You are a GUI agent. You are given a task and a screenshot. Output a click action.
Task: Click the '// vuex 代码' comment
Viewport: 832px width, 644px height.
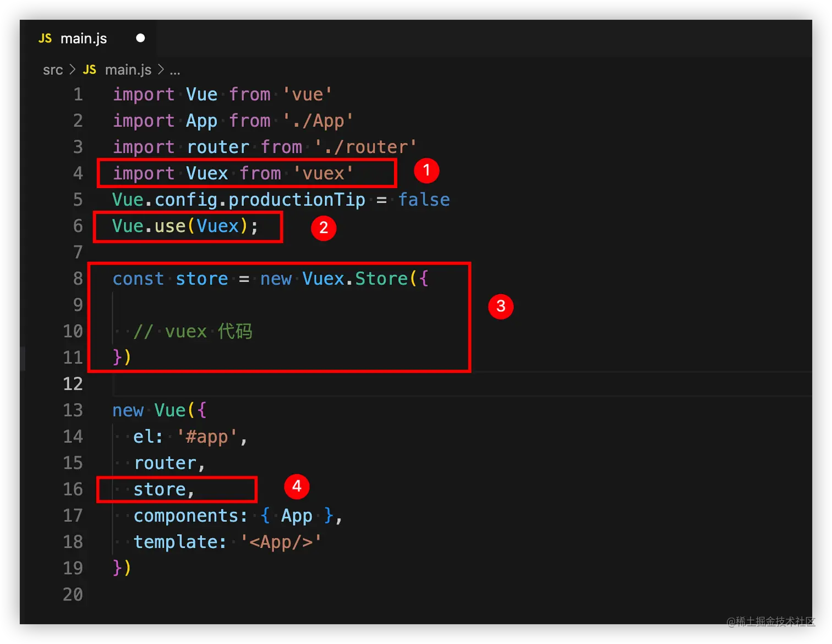point(193,332)
